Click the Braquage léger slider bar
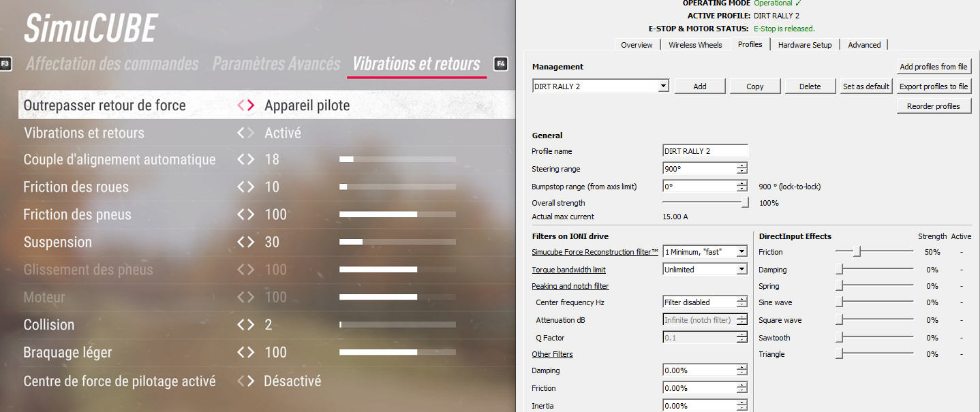The height and width of the screenshot is (412, 980). tap(397, 352)
